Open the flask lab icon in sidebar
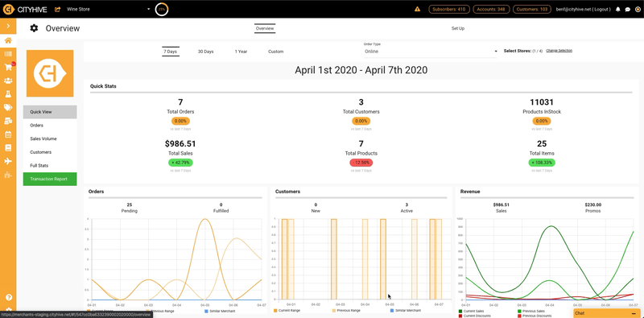The width and height of the screenshot is (644, 318). click(8, 94)
